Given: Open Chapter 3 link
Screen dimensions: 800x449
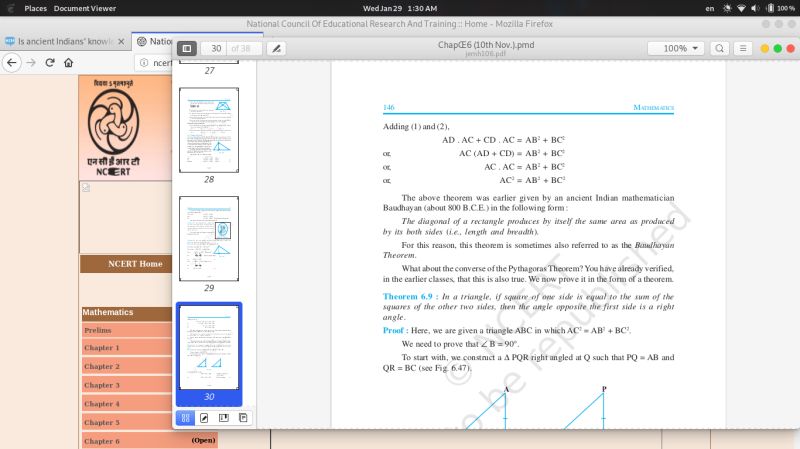Looking at the screenshot, I should [102, 385].
